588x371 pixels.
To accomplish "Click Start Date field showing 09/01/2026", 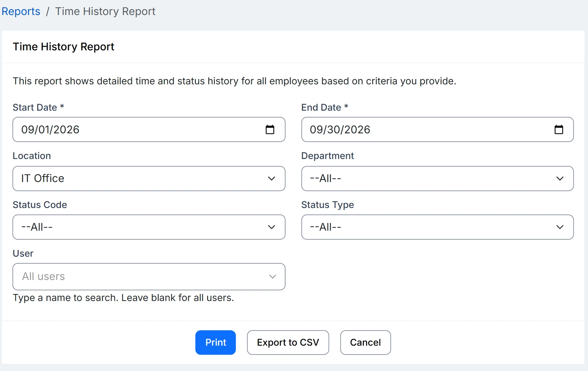I will 149,129.
